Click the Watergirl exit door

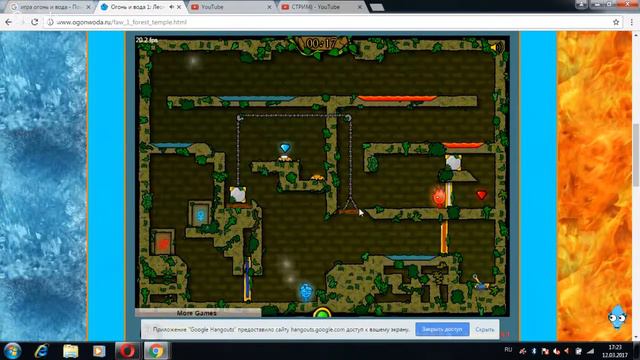click(x=200, y=214)
